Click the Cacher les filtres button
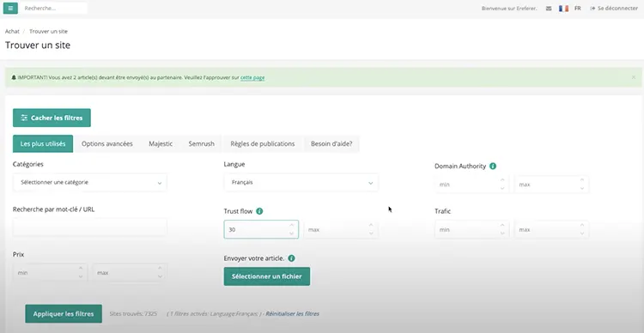Viewport: 644px width, 333px height. 52,118
